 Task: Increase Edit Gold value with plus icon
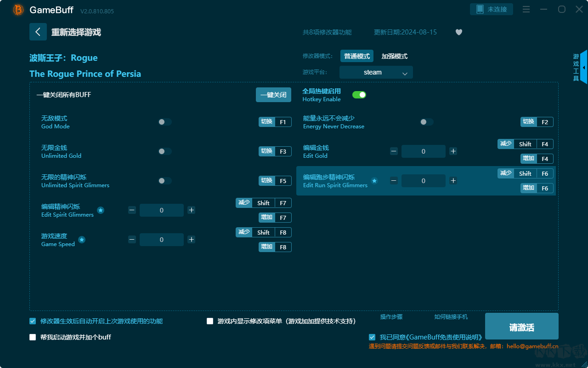point(453,151)
